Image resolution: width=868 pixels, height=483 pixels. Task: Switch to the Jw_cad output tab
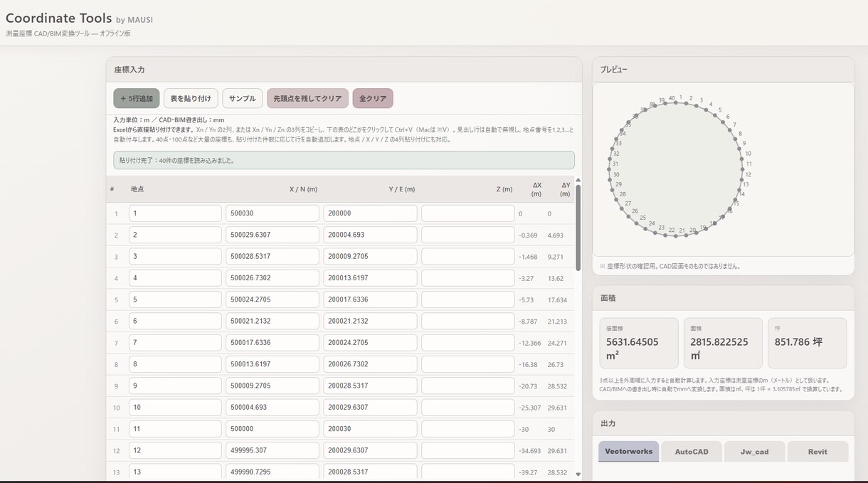click(755, 452)
